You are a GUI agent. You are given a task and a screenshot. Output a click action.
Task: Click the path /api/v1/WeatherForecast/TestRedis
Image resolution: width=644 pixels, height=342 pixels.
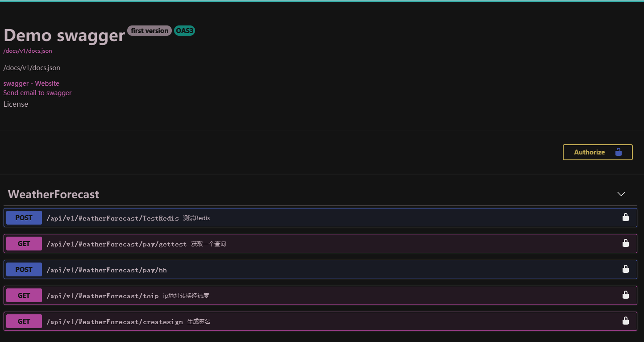[x=112, y=218]
